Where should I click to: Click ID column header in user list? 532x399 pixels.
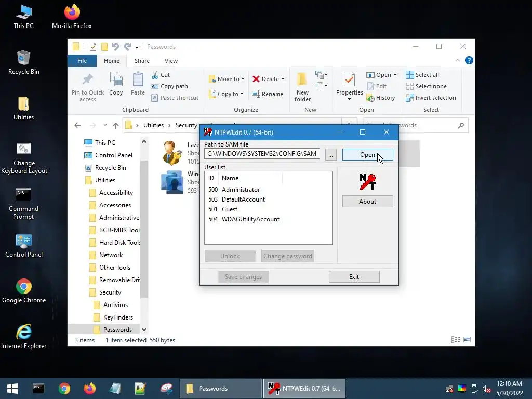(212, 178)
